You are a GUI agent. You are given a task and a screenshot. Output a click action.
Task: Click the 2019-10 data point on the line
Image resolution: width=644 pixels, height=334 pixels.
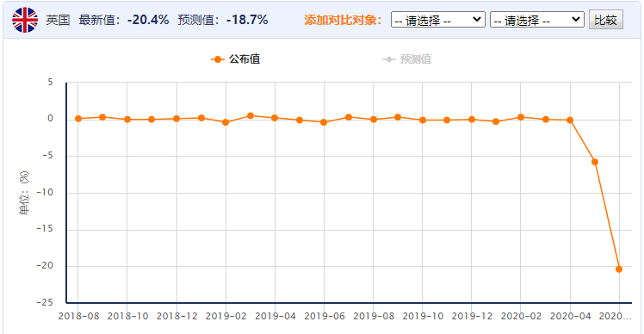423,121
